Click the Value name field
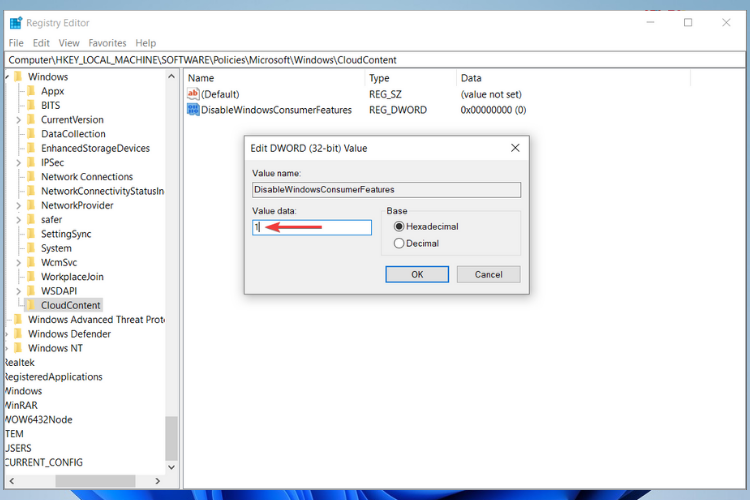The image size is (750, 500). point(386,189)
